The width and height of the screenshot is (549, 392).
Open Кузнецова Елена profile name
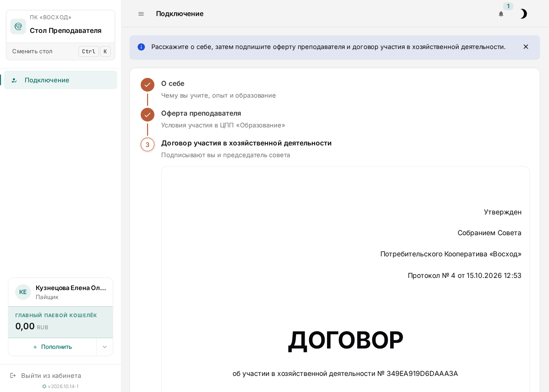pyautogui.click(x=71, y=288)
